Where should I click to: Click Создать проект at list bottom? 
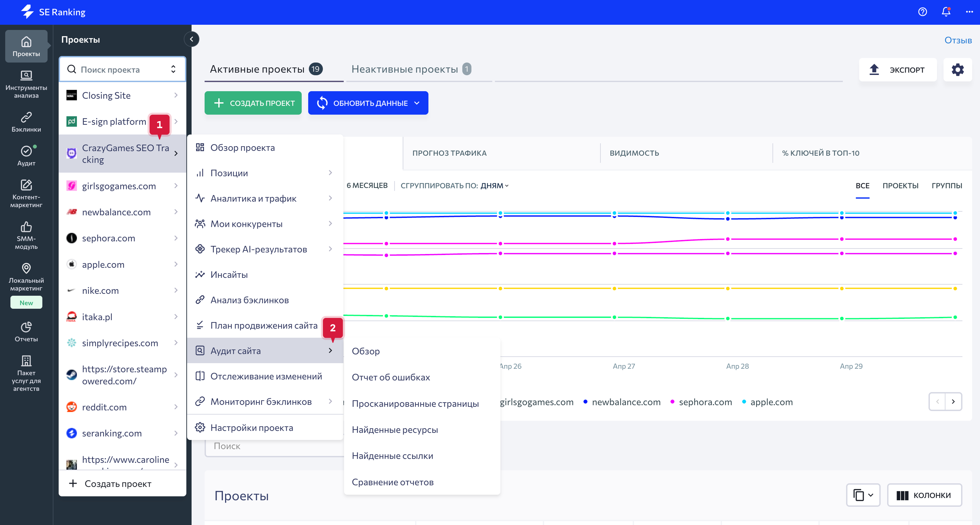point(122,483)
